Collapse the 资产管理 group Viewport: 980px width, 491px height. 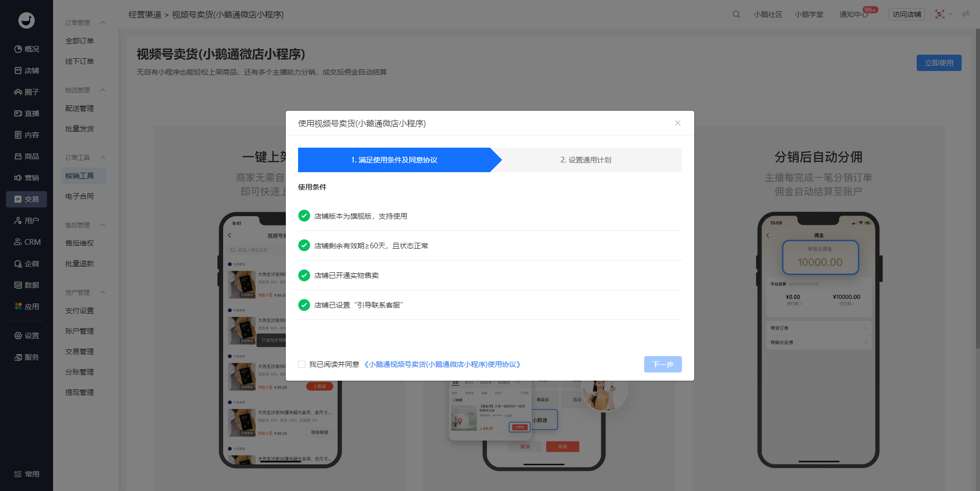tap(103, 292)
